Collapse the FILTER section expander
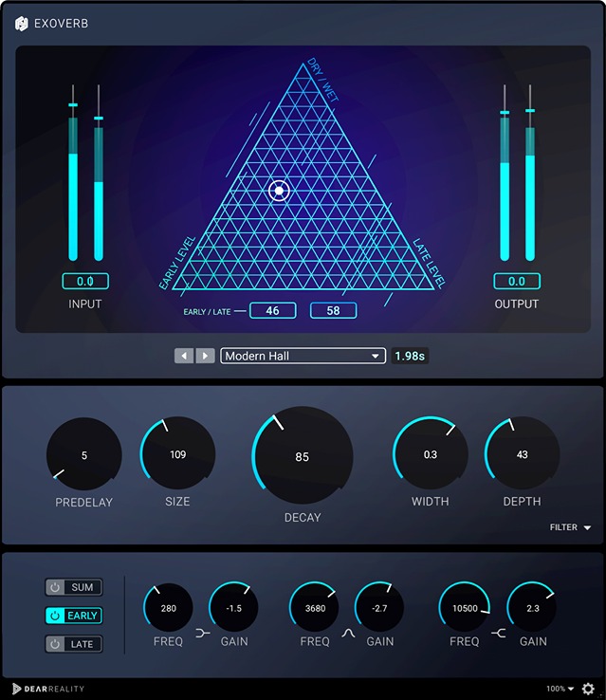Screen dimensions: 606x700 [x=570, y=527]
